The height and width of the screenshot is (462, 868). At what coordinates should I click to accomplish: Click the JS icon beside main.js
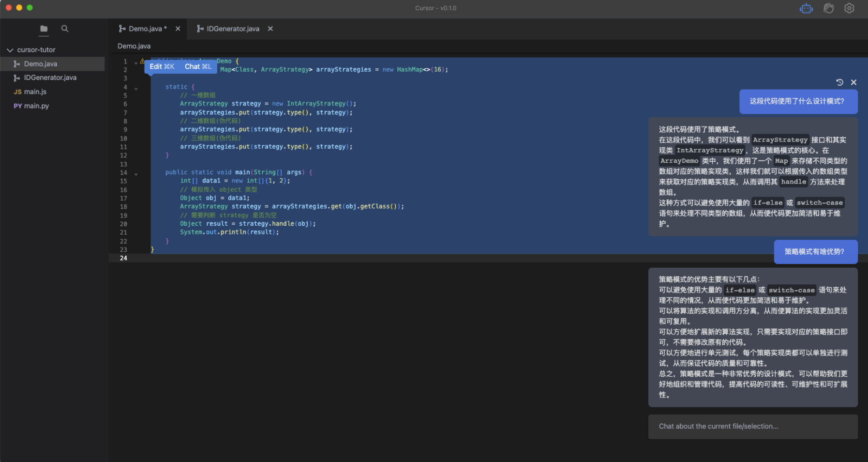17,92
